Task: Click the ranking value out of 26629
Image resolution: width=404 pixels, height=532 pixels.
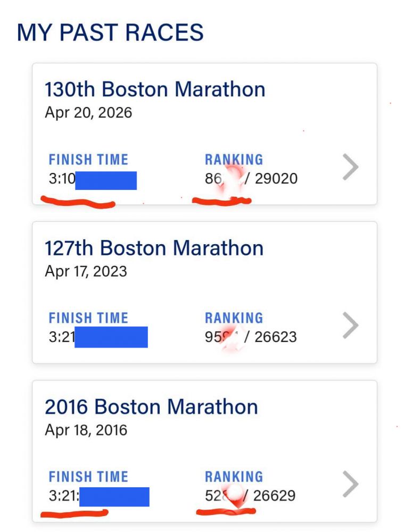Action: click(250, 496)
